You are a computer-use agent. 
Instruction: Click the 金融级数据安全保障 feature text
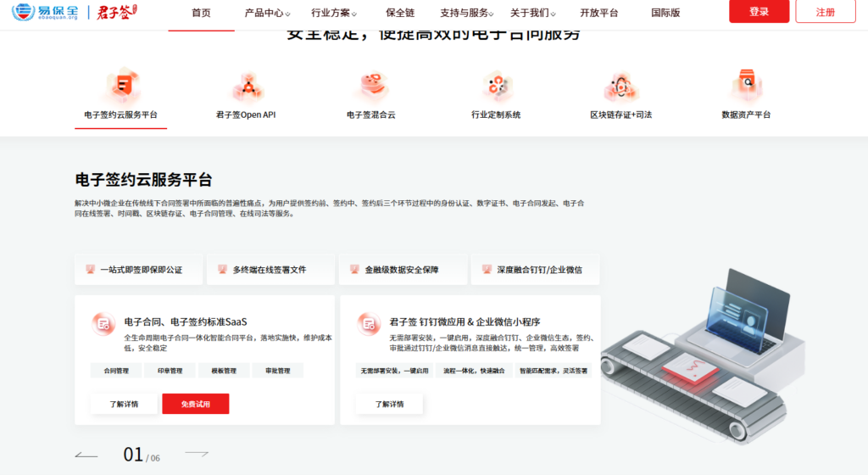(x=402, y=270)
